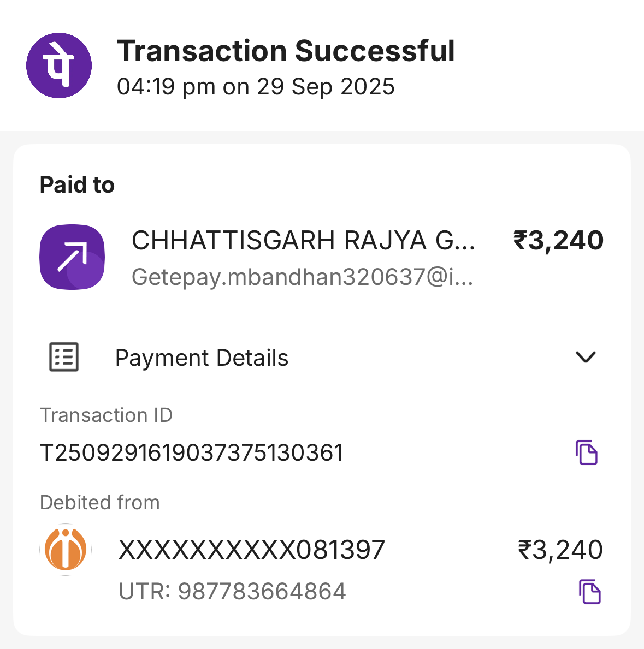The width and height of the screenshot is (644, 649).
Task: Click the UTR: 987783664864 text
Action: pyautogui.click(x=232, y=592)
